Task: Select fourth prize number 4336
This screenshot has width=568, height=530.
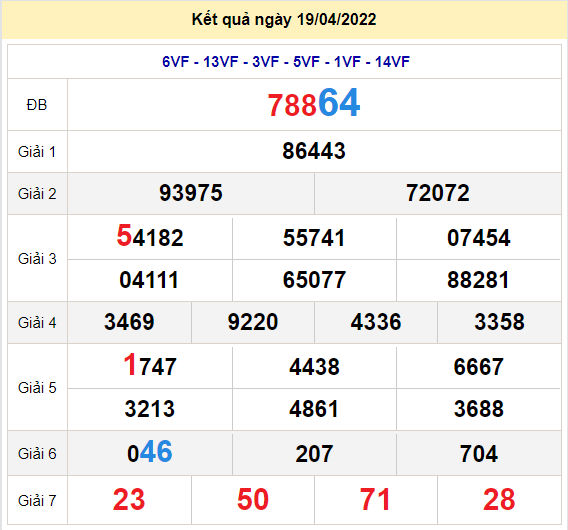Action: pos(376,322)
